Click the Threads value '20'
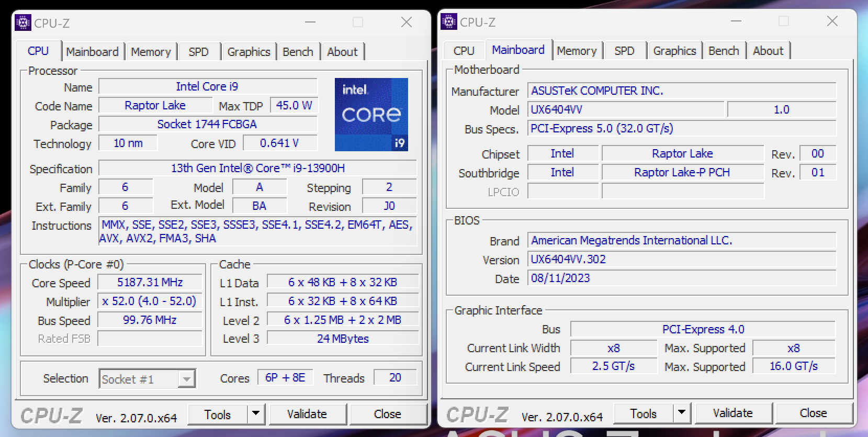Viewport: 868px width, 437px height. point(395,377)
